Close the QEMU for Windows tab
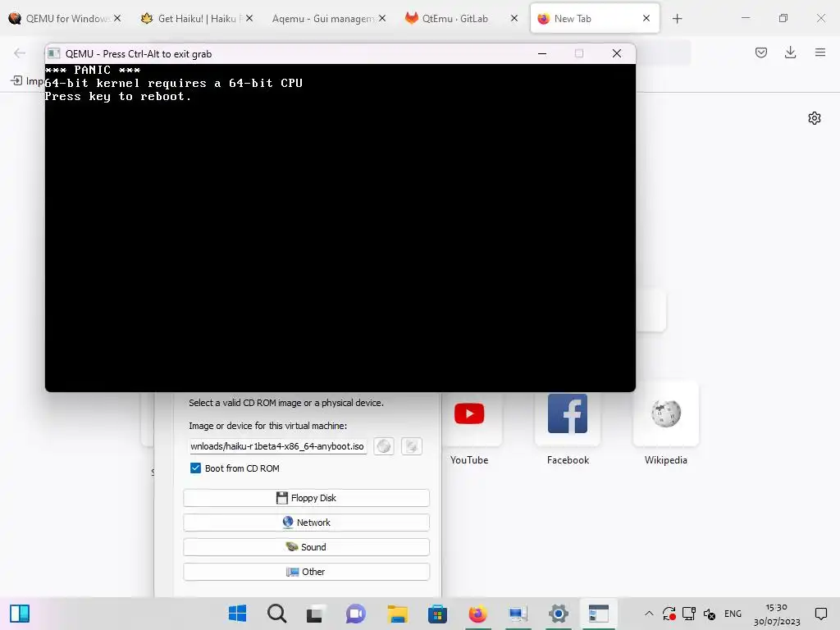840x630 pixels. [x=117, y=18]
